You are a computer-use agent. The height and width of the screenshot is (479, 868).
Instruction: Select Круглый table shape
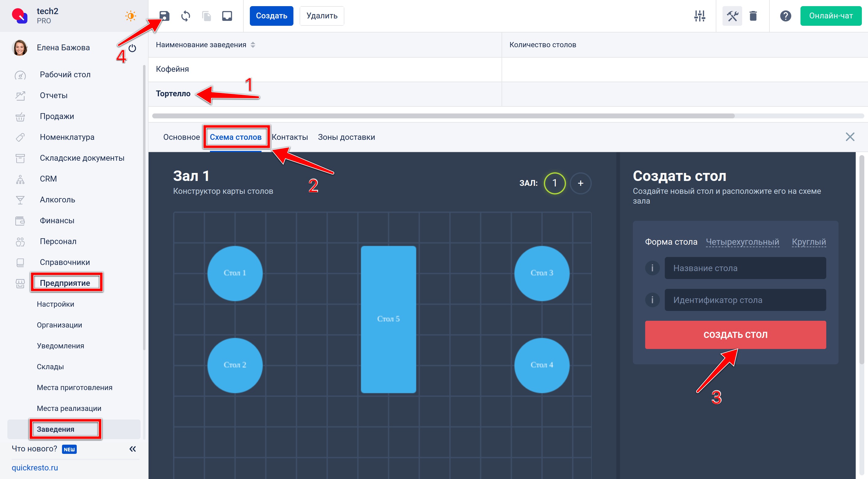click(809, 242)
